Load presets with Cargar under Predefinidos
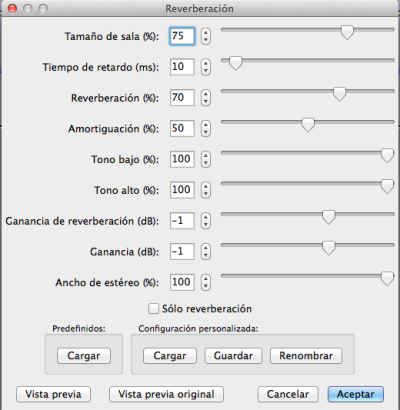 (84, 356)
